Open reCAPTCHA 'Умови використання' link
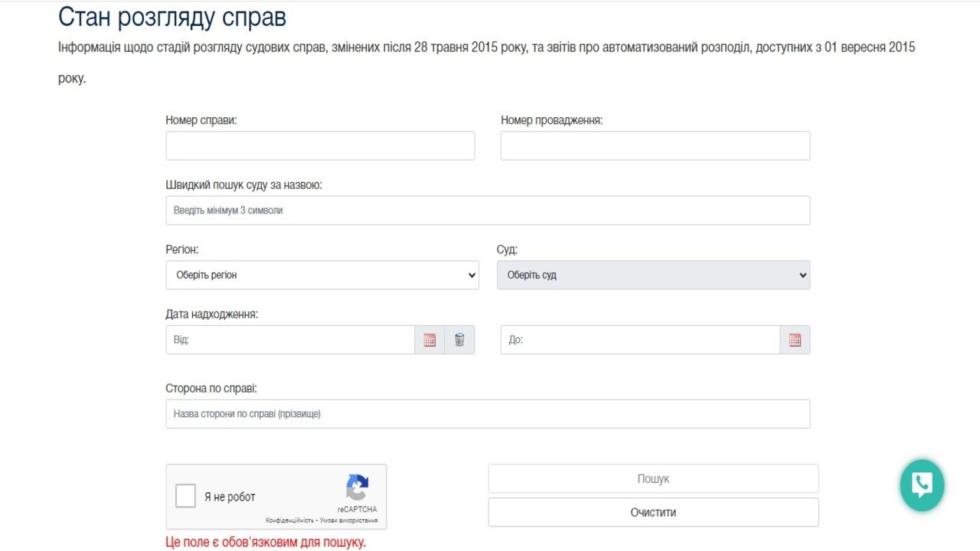Viewport: 980px width, 551px height. click(349, 520)
